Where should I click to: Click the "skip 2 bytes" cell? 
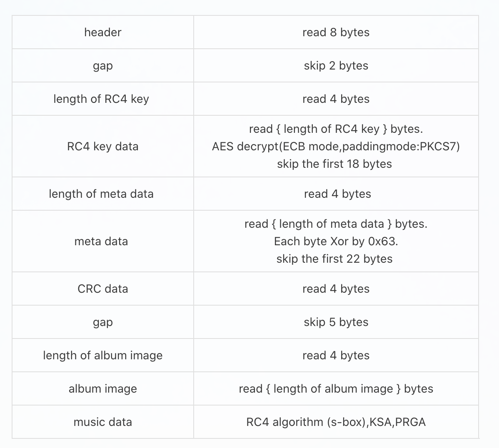[x=336, y=66]
